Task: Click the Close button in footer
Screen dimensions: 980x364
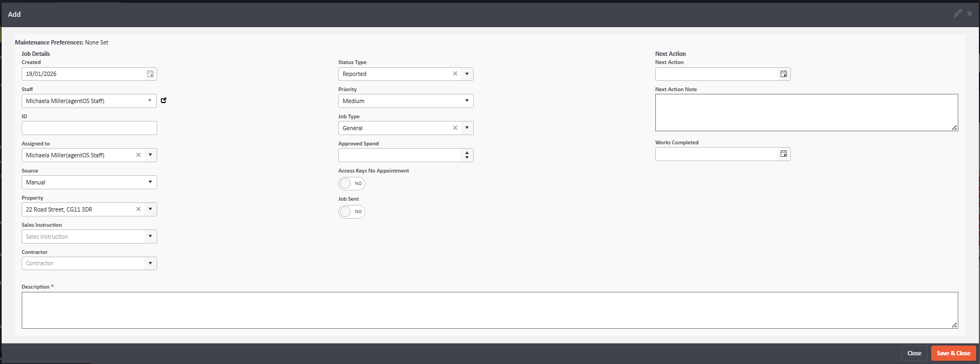Action: 914,353
